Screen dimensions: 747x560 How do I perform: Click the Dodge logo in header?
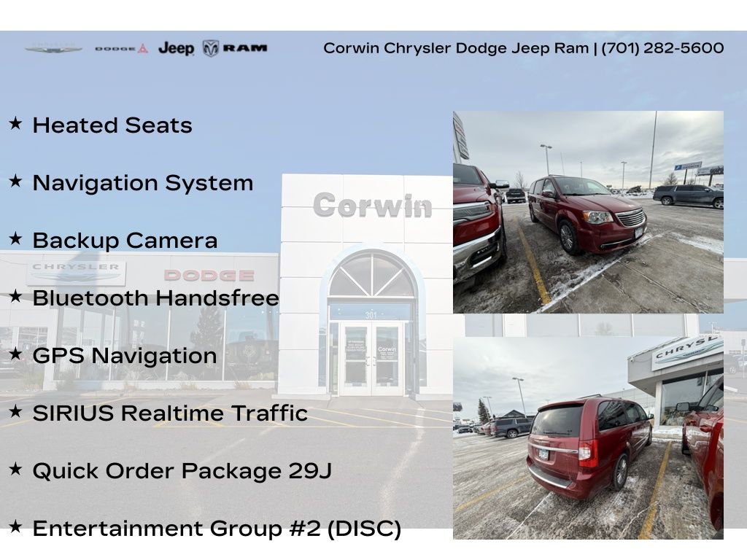pos(121,49)
